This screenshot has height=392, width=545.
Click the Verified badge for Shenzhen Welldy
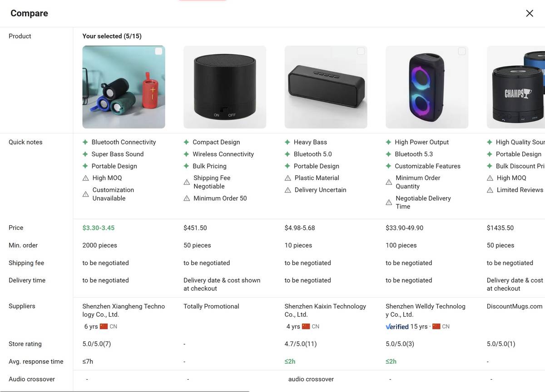point(397,326)
